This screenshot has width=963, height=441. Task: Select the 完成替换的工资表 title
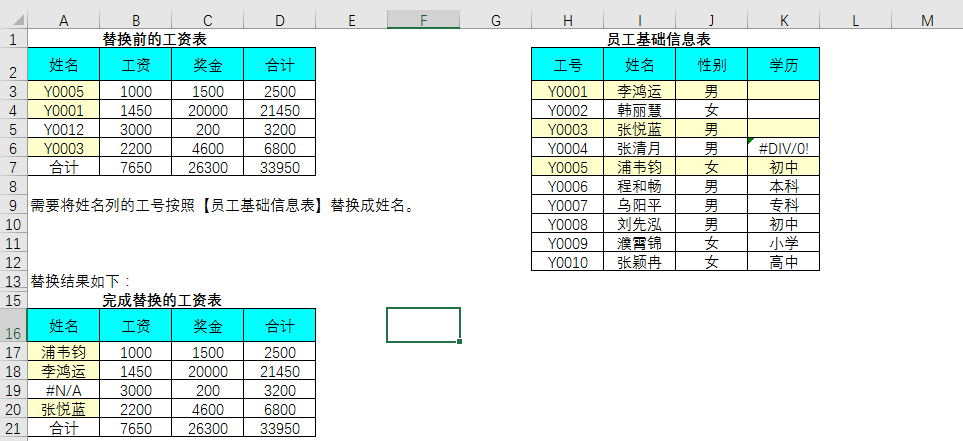[x=161, y=300]
